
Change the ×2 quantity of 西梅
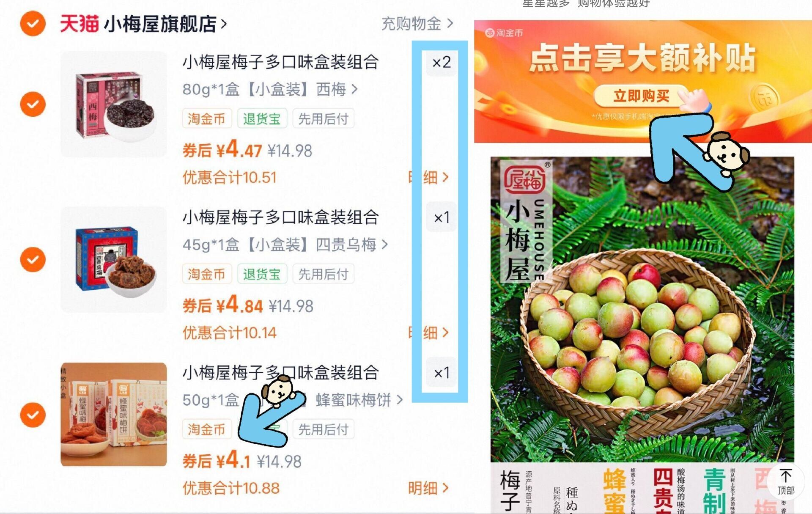[442, 63]
